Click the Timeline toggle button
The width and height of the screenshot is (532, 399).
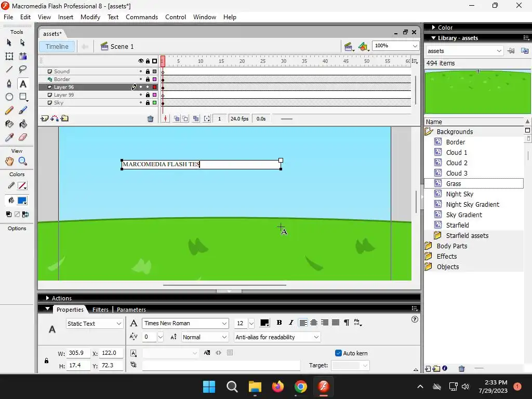point(57,46)
